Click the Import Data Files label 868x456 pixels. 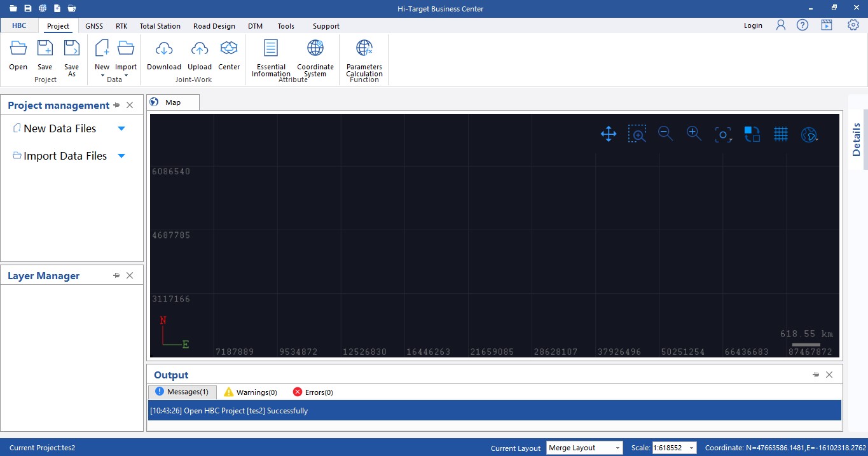click(65, 156)
